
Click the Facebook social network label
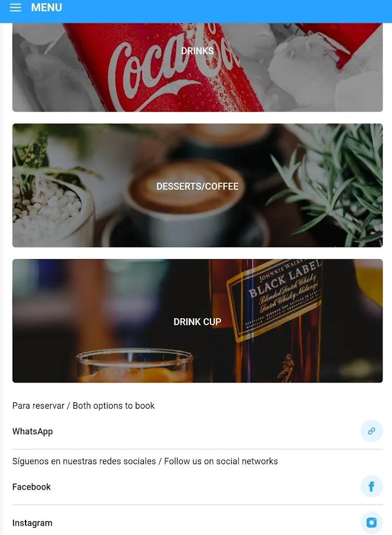[x=31, y=487]
